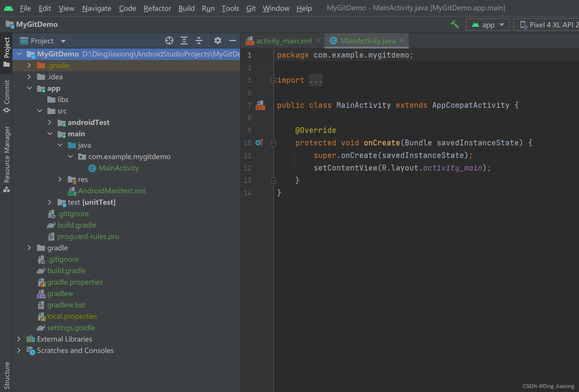Click the Android Studio logo icon
The height and width of the screenshot is (392, 579).
(9, 8)
